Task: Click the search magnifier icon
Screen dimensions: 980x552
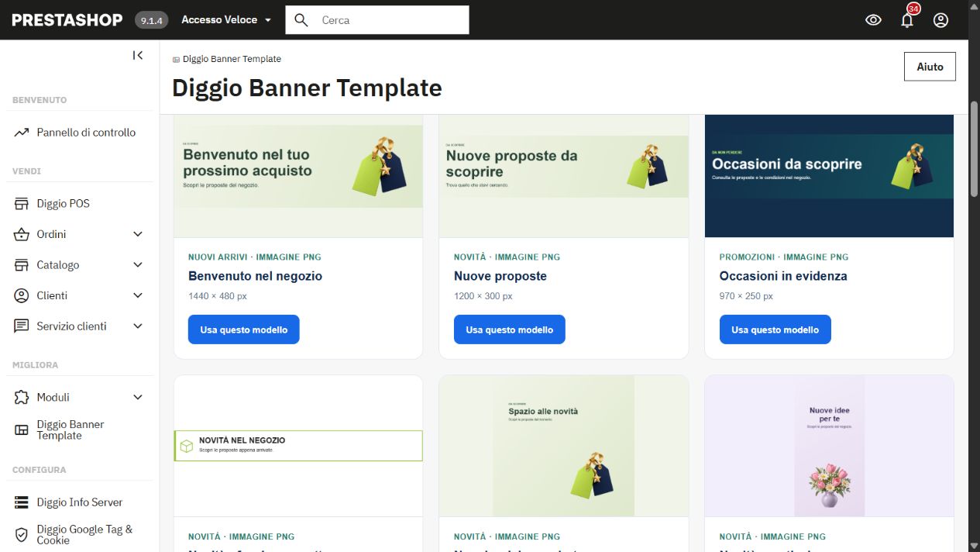Action: click(x=301, y=20)
